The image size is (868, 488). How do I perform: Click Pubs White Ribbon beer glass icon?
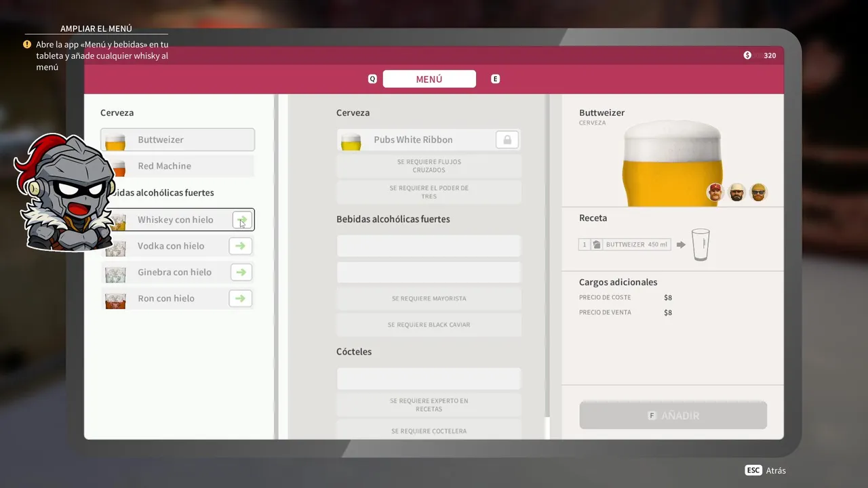[x=351, y=141]
